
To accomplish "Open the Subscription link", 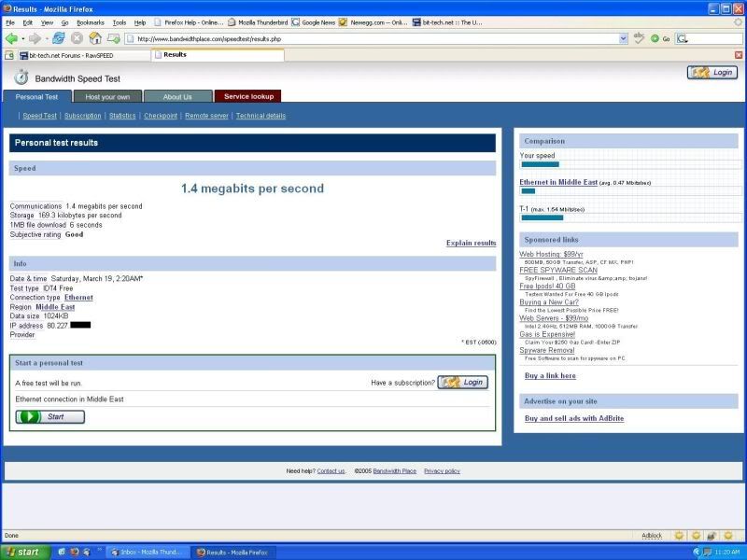I will coord(83,116).
